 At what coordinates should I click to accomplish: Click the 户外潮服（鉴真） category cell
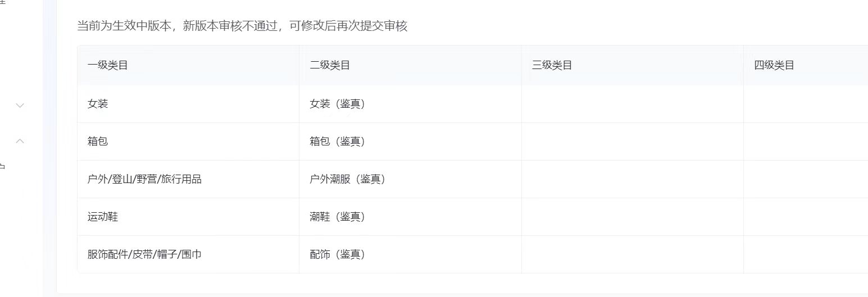(347, 179)
